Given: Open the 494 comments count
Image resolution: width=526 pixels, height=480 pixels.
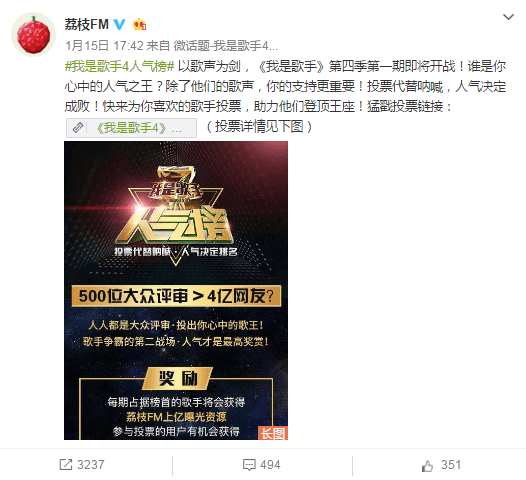Looking at the screenshot, I should pos(270,465).
